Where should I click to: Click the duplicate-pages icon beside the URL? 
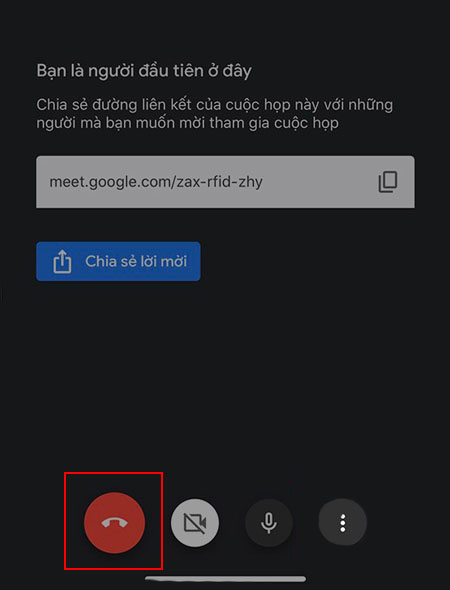[388, 182]
